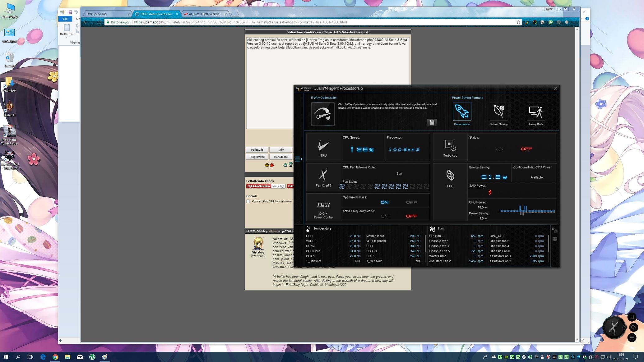This screenshot has height=362, width=644.
Task: Open Vistaboy user profile link
Action: click(258, 252)
